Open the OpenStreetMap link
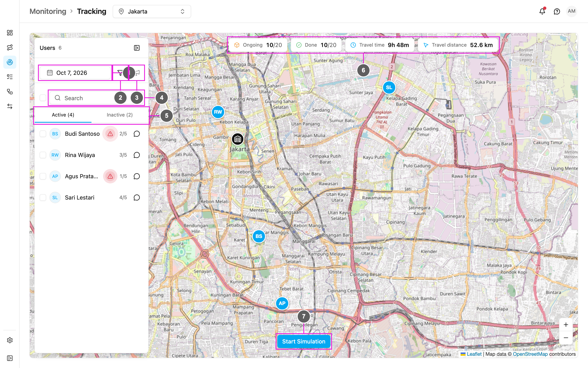The image size is (588, 368). 530,354
